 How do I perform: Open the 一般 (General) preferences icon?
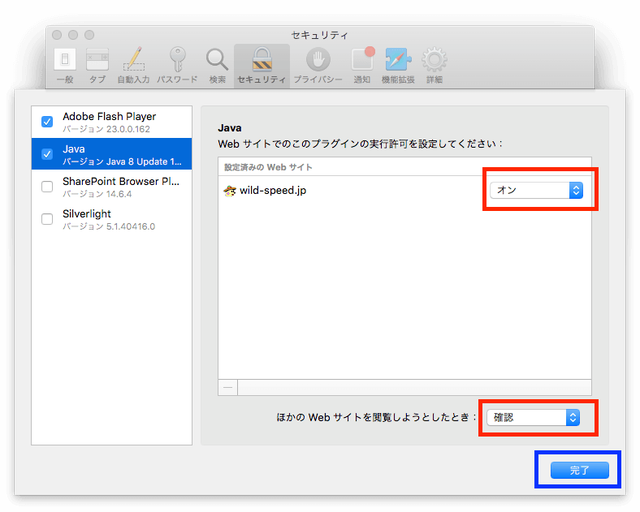pos(65,65)
